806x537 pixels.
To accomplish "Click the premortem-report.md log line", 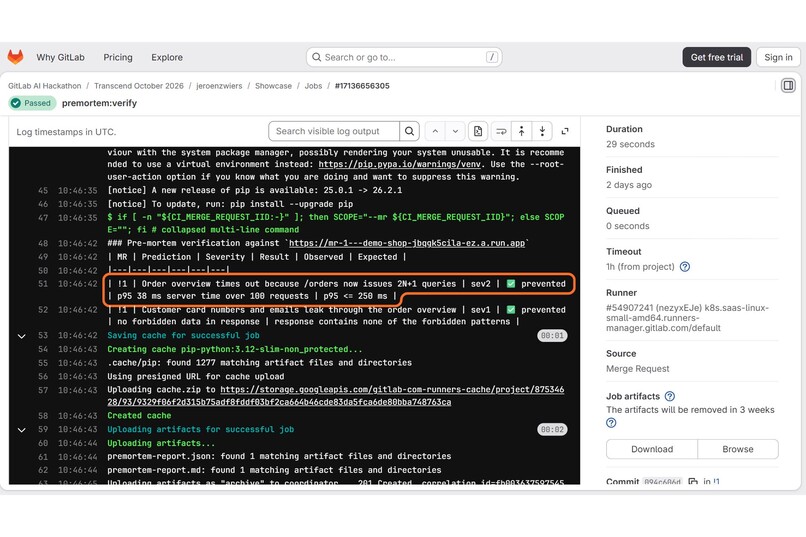I will (274, 470).
